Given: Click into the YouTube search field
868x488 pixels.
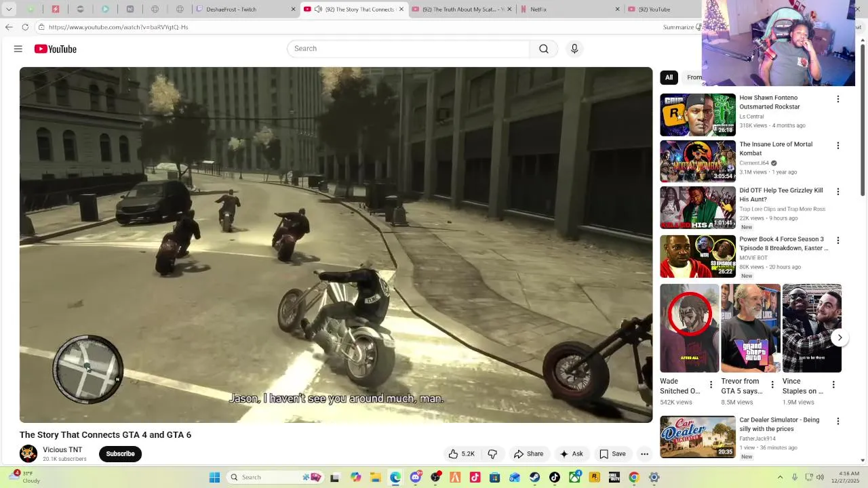Looking at the screenshot, I should (x=408, y=49).
